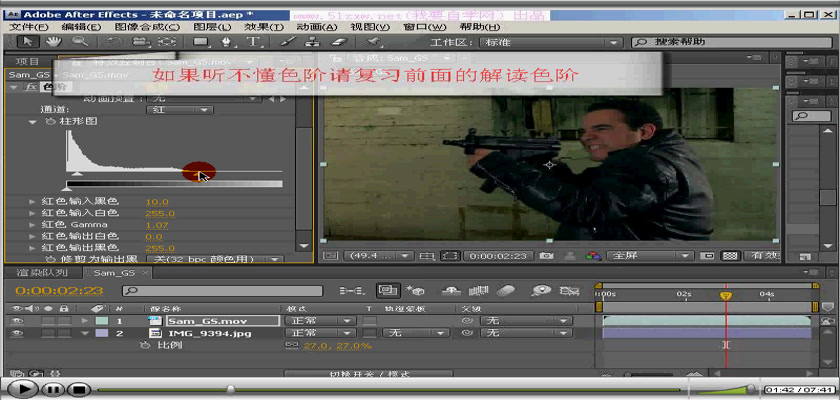Switch to the 渲染队列 tab

[x=42, y=273]
